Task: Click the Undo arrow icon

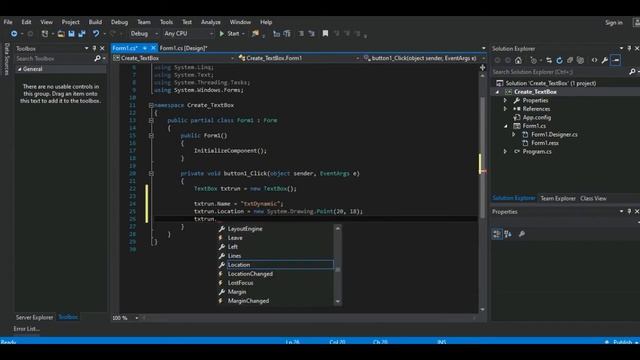Action: click(x=96, y=34)
